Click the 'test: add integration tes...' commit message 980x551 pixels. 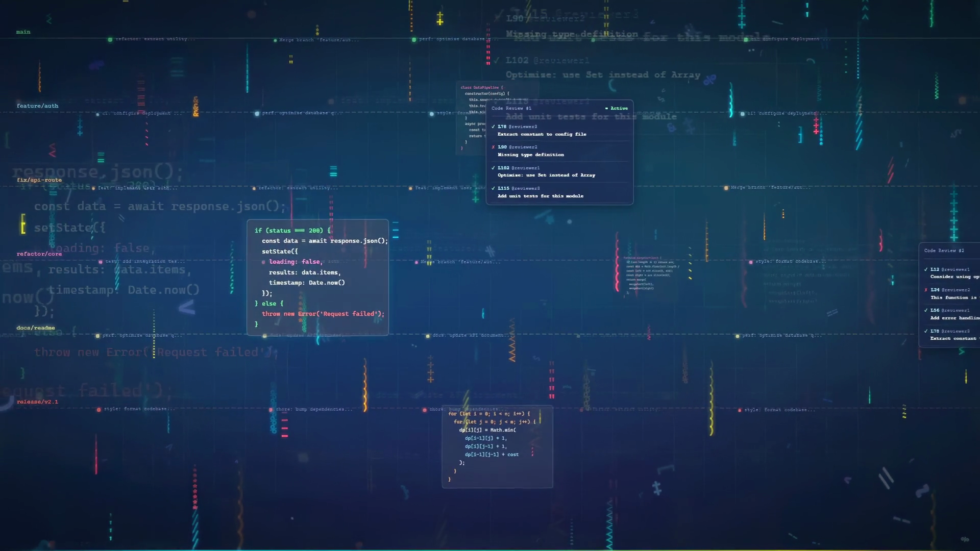(145, 262)
